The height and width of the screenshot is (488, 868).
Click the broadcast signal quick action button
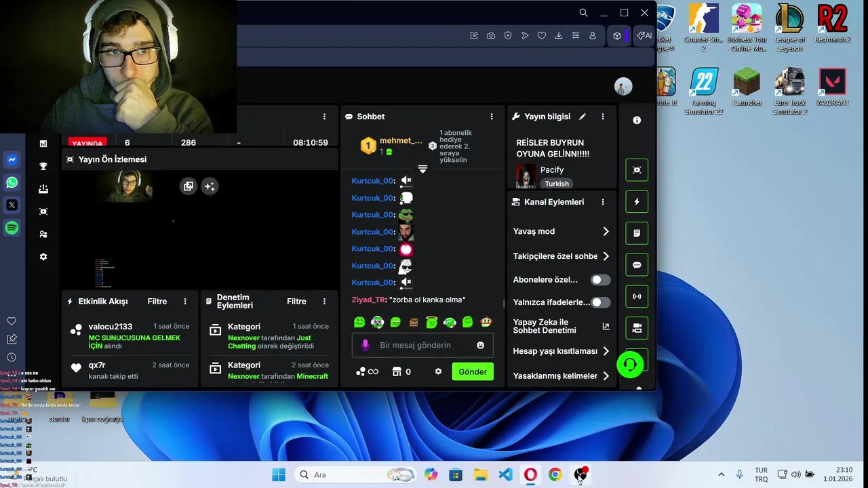[637, 296]
